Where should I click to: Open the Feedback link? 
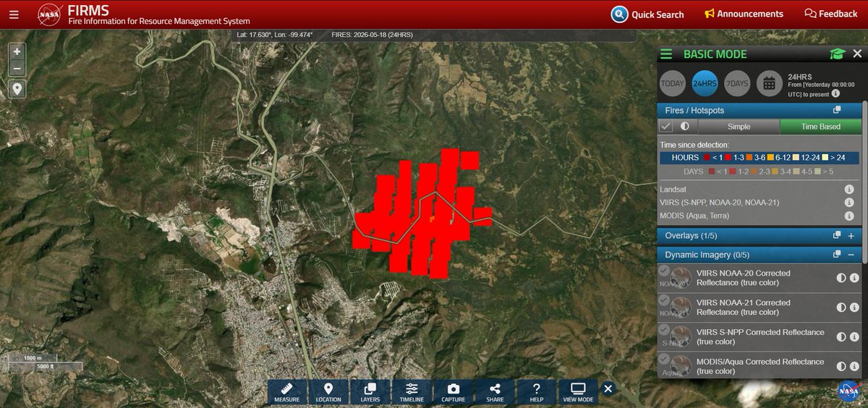coord(830,14)
